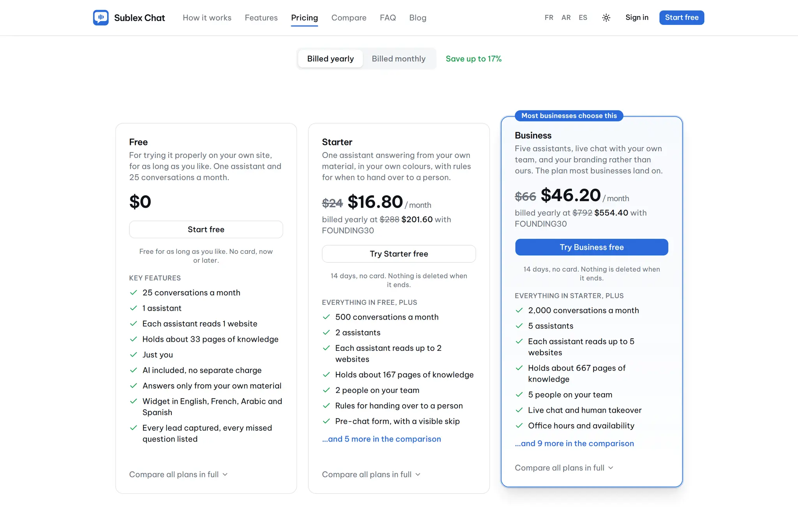This screenshot has height=532, width=798.
Task: Click checkmark beside 'Live chat and human takeover'
Action: pyautogui.click(x=519, y=410)
